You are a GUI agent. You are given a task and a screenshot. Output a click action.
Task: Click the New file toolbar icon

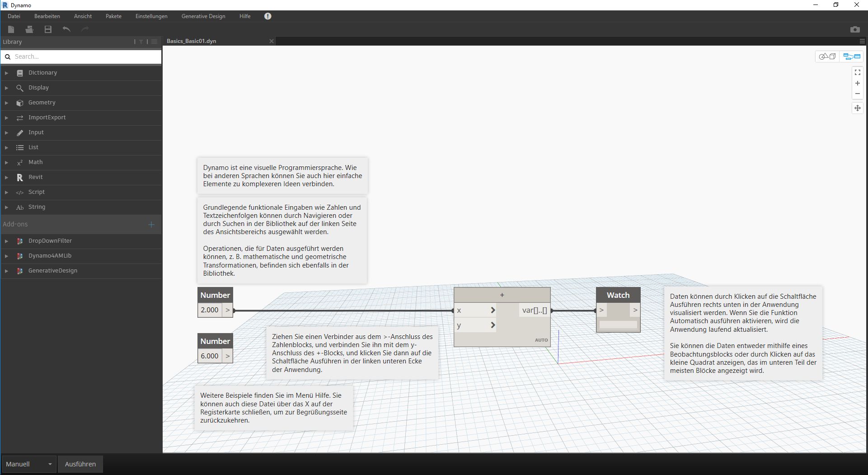pos(11,29)
